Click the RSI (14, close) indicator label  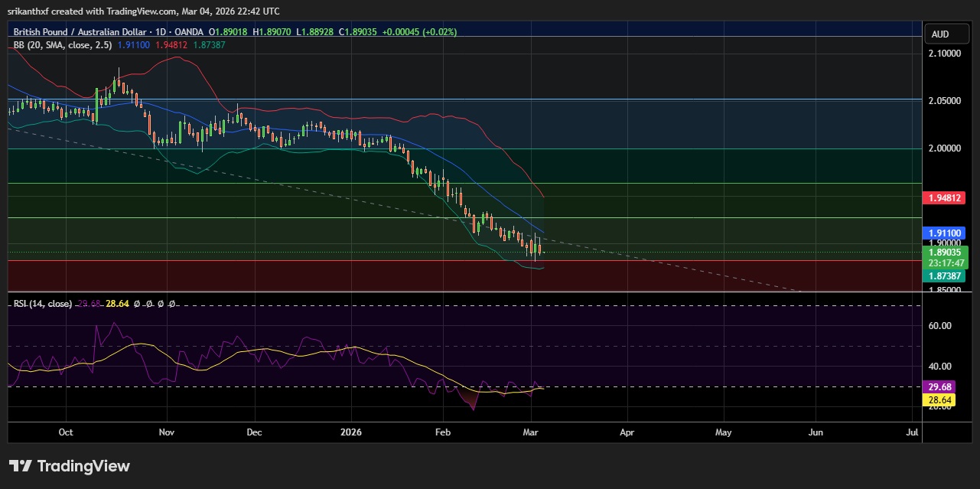pos(43,304)
